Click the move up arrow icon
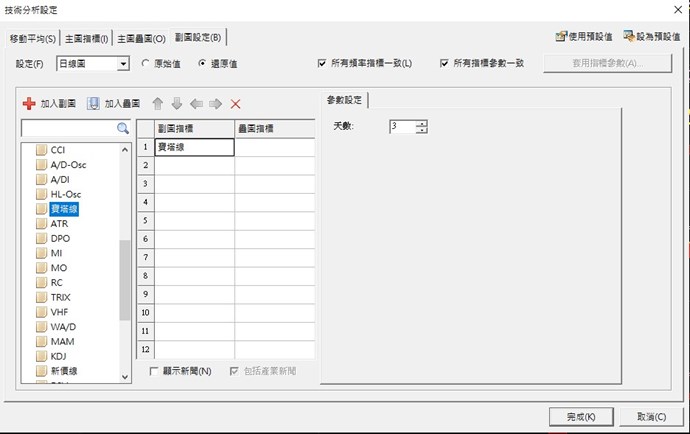Screen dimensions: 690x434 tap(158, 104)
